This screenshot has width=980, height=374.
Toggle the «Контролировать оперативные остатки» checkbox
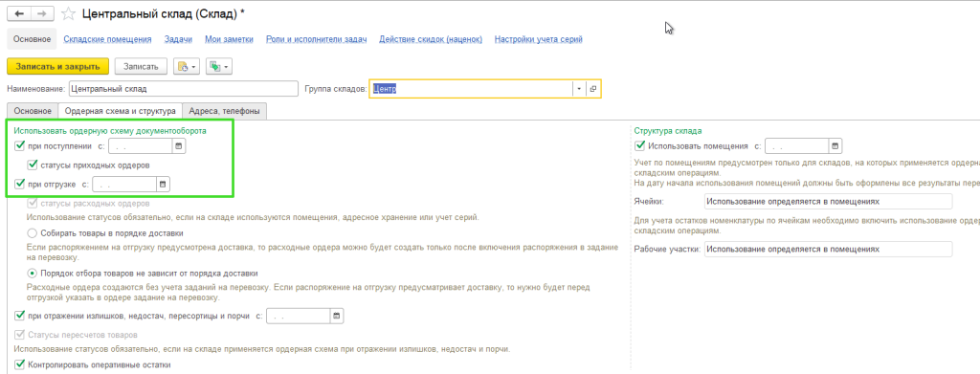(x=19, y=364)
